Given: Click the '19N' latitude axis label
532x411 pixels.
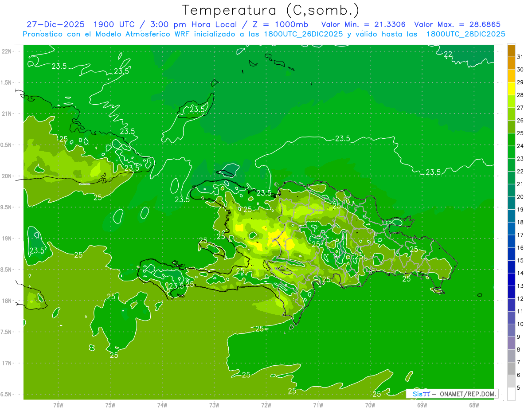Looking at the screenshot, I should [7, 238].
